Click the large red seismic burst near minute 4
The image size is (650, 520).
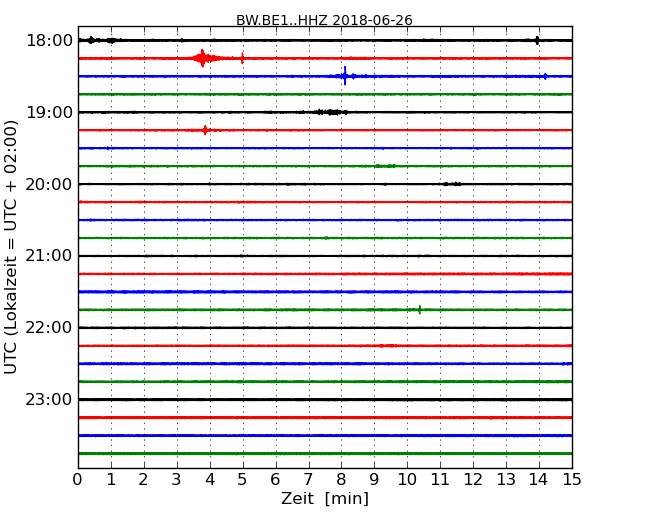pos(203,58)
